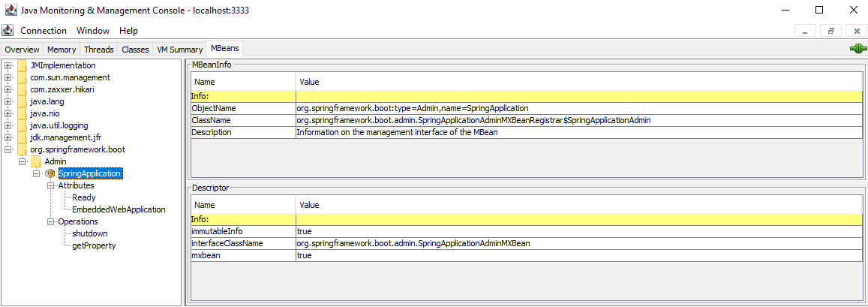Collapse the Attributes node
Image resolution: width=868 pixels, height=307 pixels.
(x=51, y=185)
